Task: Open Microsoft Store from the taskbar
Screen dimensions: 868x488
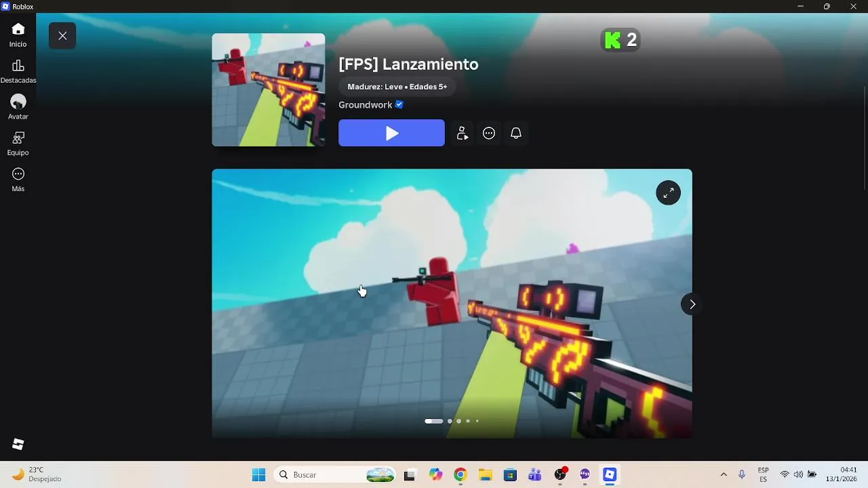Action: [x=510, y=475]
